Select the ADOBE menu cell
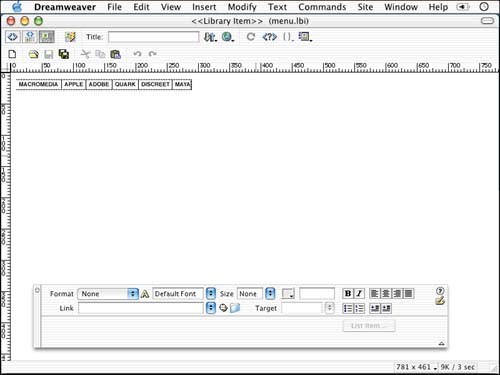Screen dimensions: 500x375 point(99,84)
